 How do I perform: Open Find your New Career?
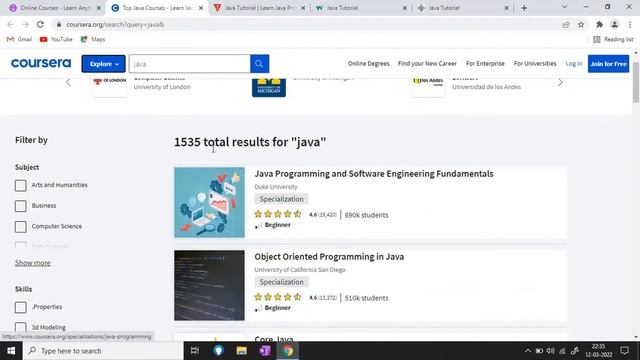[x=427, y=64]
